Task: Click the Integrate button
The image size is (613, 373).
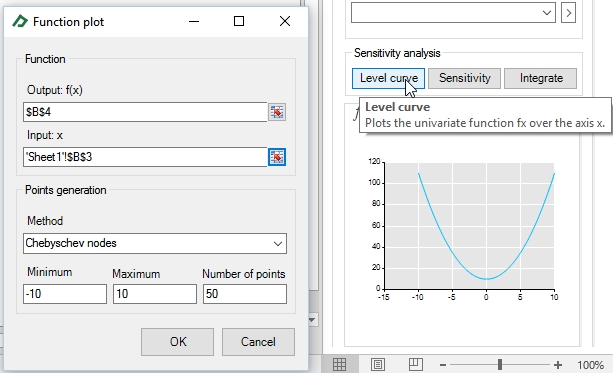Action: (x=541, y=78)
